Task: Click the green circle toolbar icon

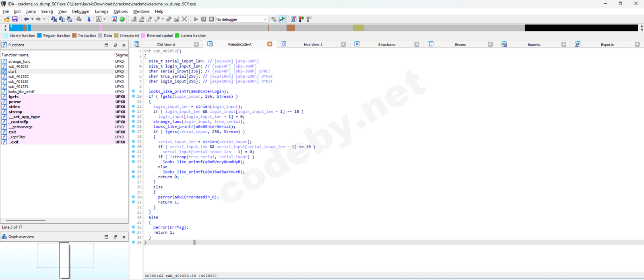Action: point(122,19)
